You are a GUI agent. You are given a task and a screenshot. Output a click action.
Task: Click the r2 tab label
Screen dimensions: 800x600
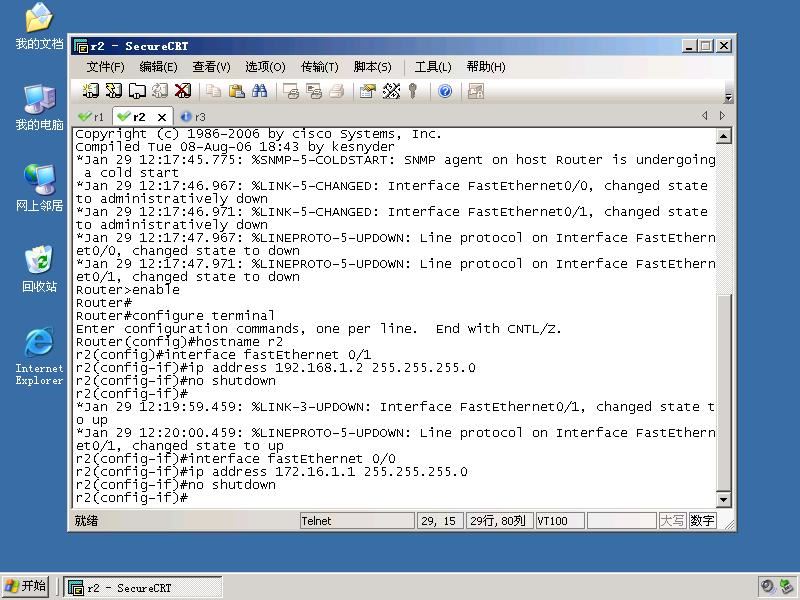pos(139,117)
